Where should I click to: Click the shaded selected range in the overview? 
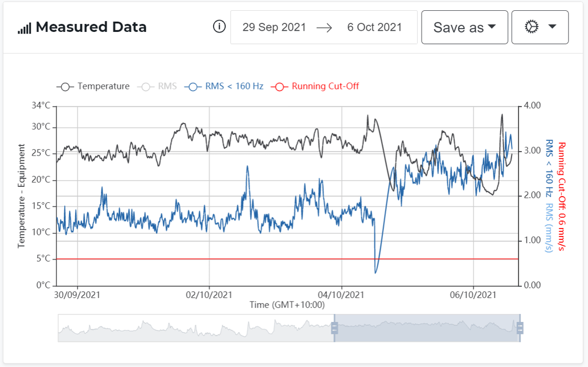pos(427,328)
